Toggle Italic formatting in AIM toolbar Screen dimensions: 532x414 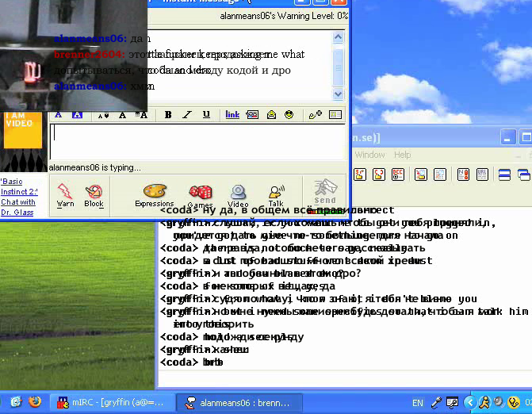click(187, 115)
